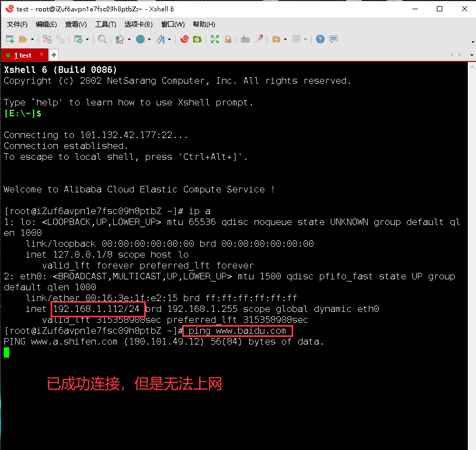The height and width of the screenshot is (450, 476).
Task: Launch Xftp green folder icon
Action: 197,39
